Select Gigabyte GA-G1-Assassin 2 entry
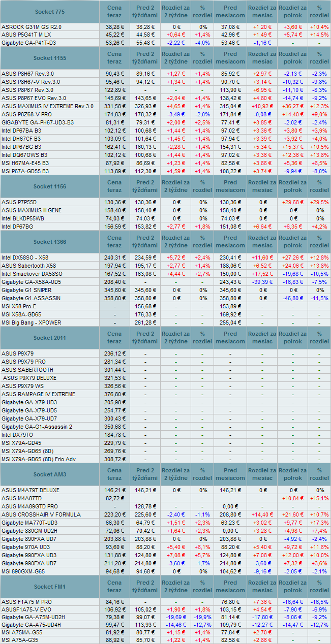The image size is (331, 644). tap(37, 427)
